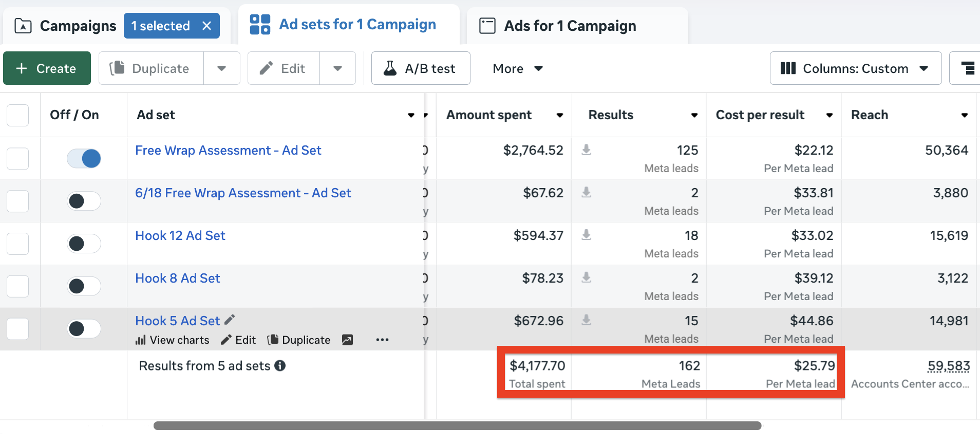Screen dimensions: 980x445
Task: Switch to Ads for 1 Campaign tab
Action: point(570,26)
